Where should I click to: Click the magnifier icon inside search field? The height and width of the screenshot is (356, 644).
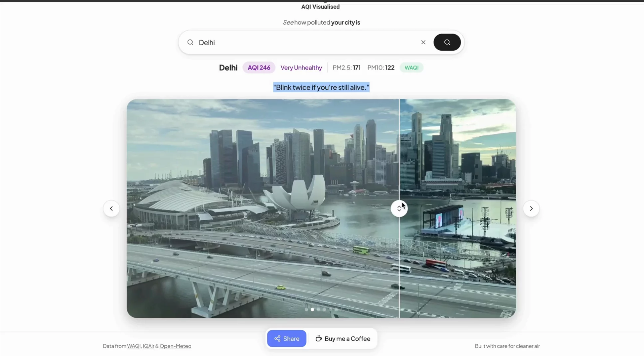[x=190, y=42]
